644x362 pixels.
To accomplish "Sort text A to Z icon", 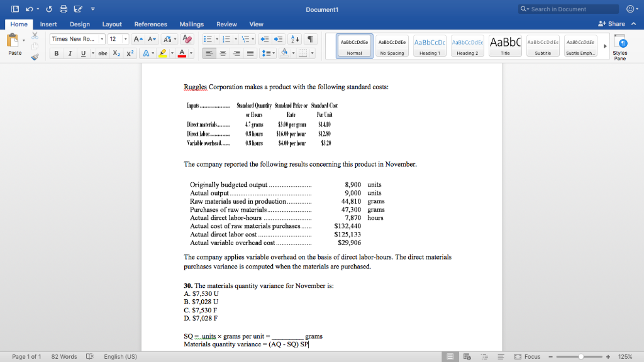I will (295, 39).
